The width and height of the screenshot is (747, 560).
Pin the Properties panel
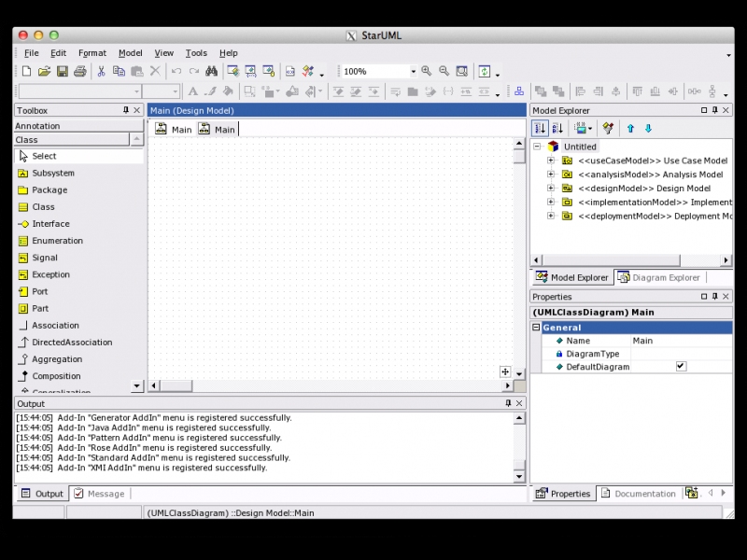(x=714, y=296)
